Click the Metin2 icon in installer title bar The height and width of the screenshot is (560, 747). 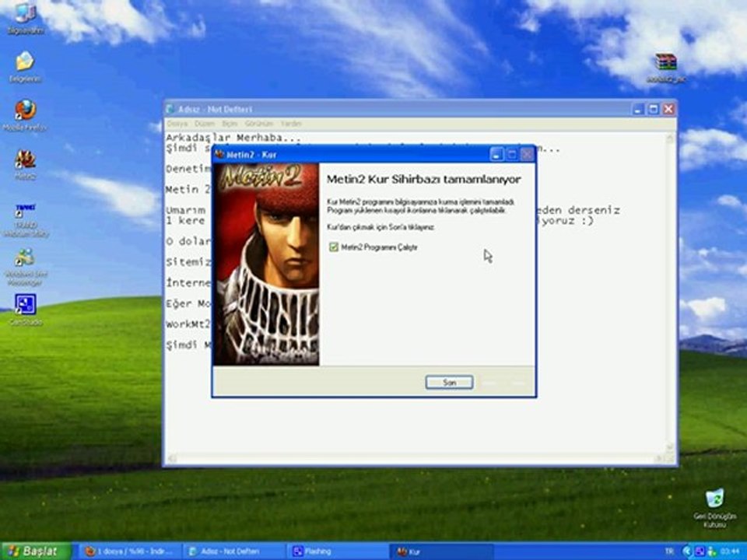(x=219, y=154)
